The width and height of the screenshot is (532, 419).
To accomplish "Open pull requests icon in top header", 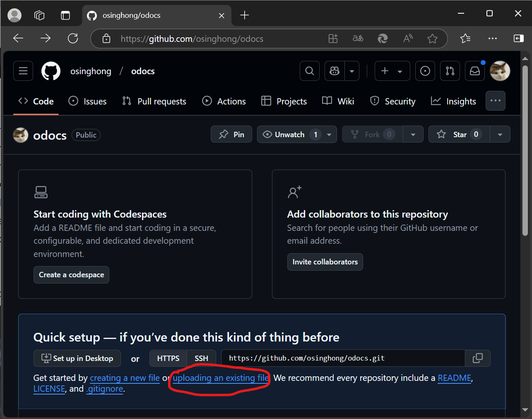I will 450,71.
